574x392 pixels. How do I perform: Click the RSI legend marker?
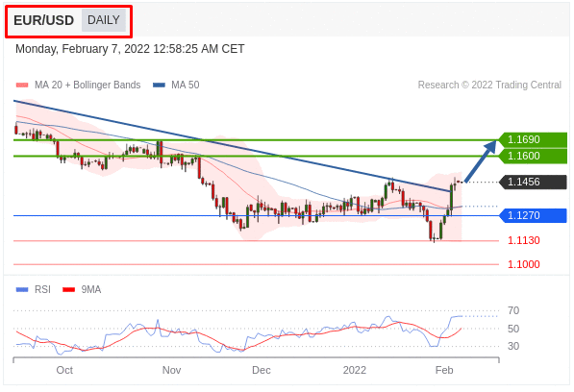pyautogui.click(x=22, y=289)
